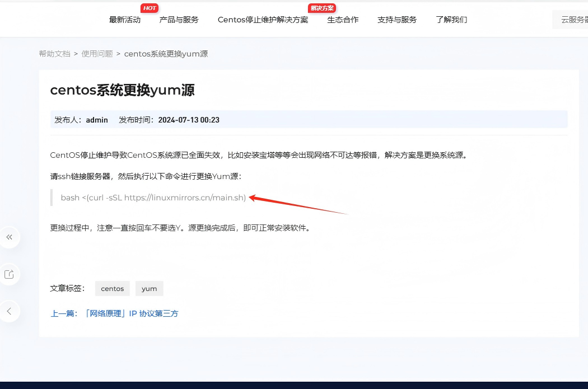Image resolution: width=588 pixels, height=389 pixels.
Task: Click the single left-arrow back icon
Action: [9, 311]
